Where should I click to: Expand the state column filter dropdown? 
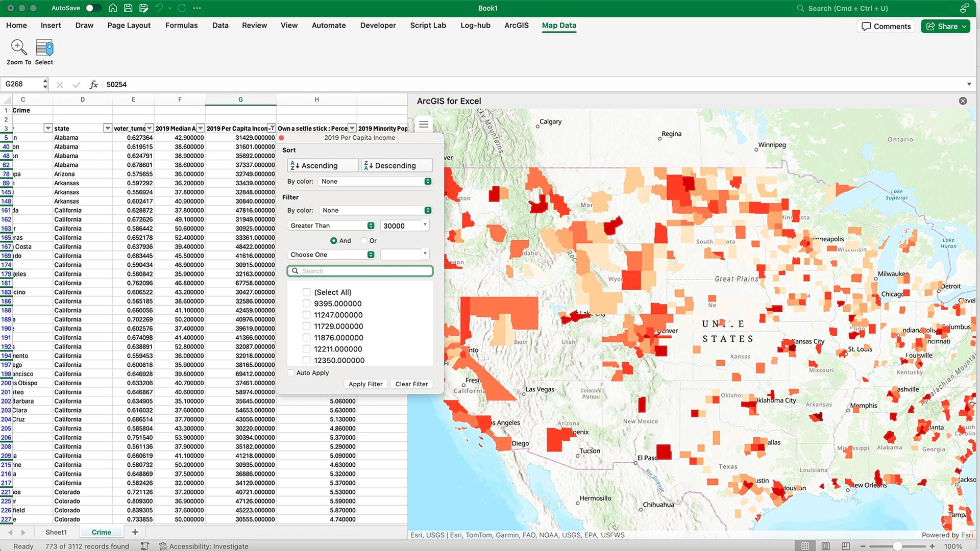click(x=108, y=128)
